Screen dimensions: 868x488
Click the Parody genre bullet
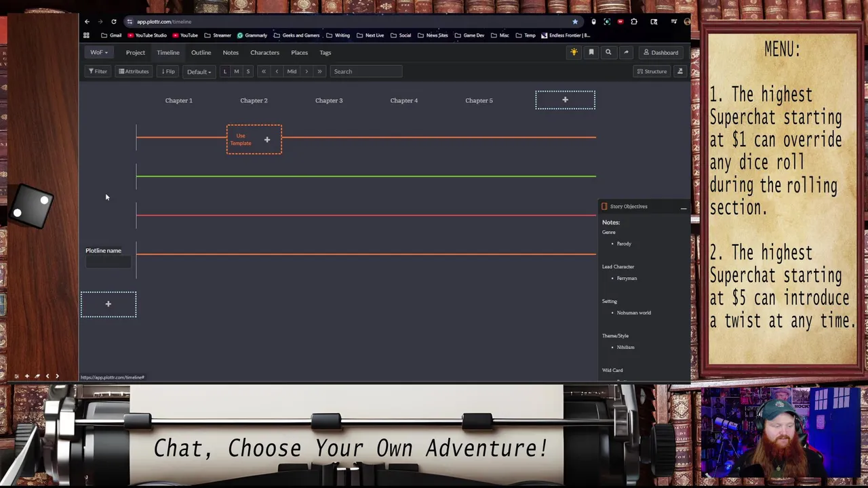[x=624, y=243]
